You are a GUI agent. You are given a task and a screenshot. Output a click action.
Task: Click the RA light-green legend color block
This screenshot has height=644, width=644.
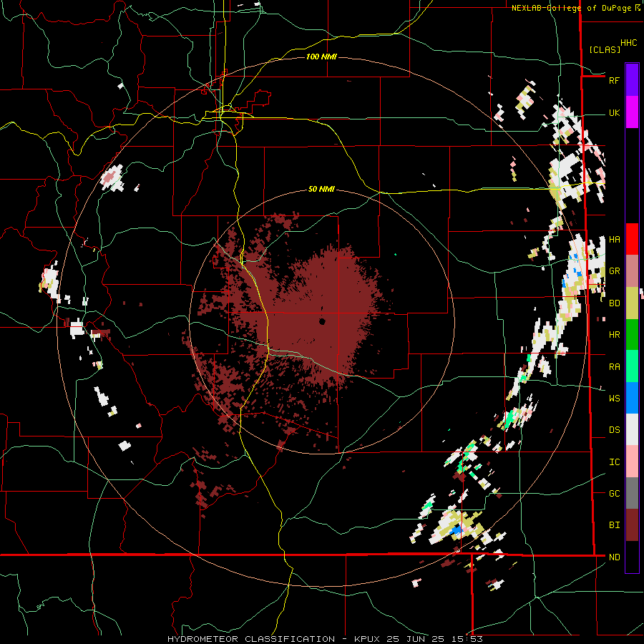click(x=632, y=366)
